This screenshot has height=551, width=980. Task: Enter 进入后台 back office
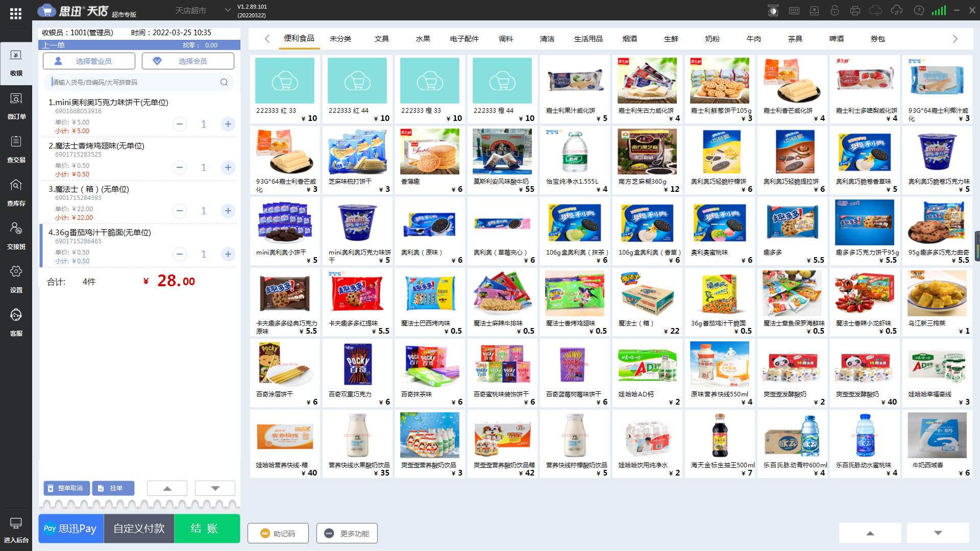pos(16,530)
